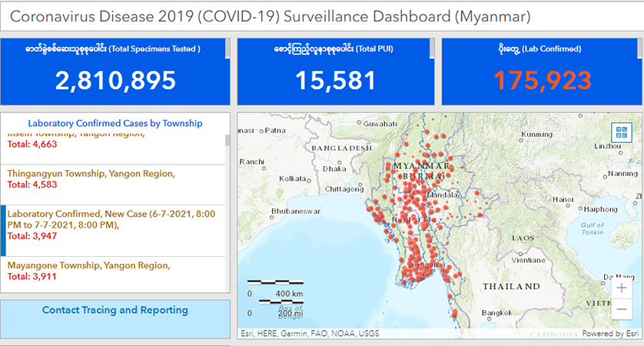644x346 pixels.
Task: Click the 175,923 lab confirmed figure
Action: 542,80
